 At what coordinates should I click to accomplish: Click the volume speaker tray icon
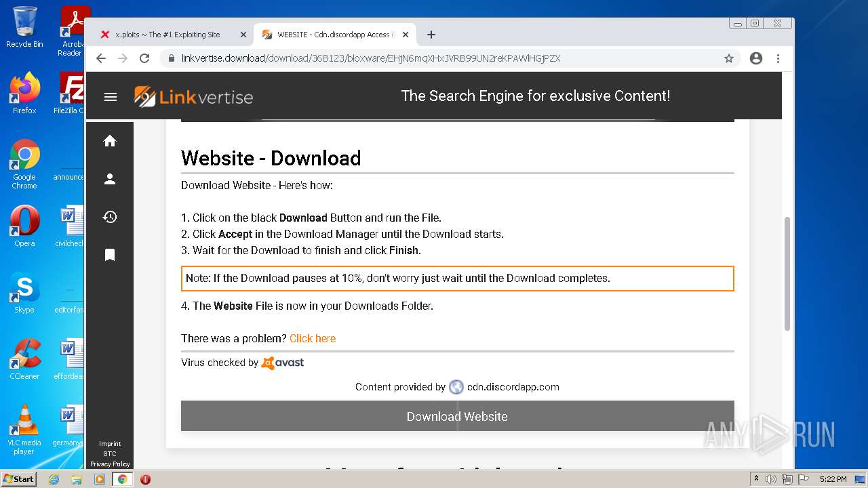pyautogui.click(x=771, y=479)
